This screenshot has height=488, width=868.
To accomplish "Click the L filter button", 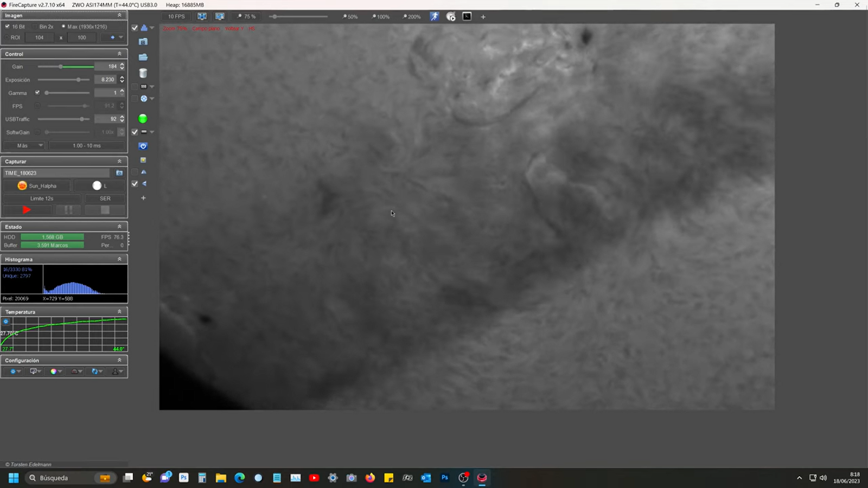I will click(99, 185).
